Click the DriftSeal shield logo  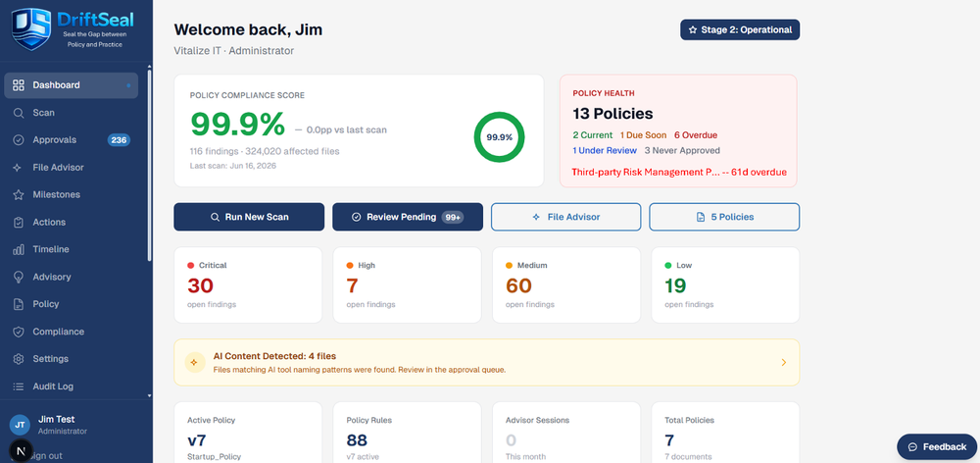(x=30, y=28)
